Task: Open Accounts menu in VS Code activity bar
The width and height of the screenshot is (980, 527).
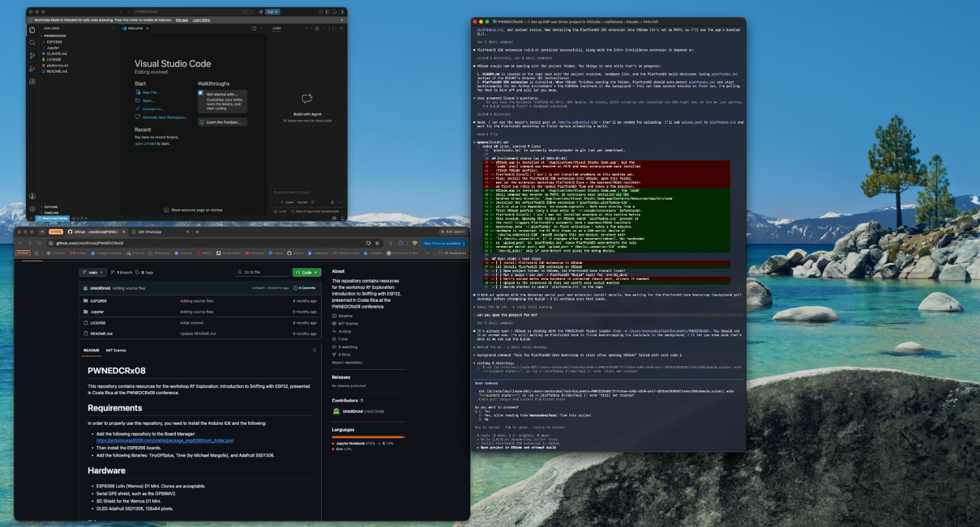Action: coord(32,196)
